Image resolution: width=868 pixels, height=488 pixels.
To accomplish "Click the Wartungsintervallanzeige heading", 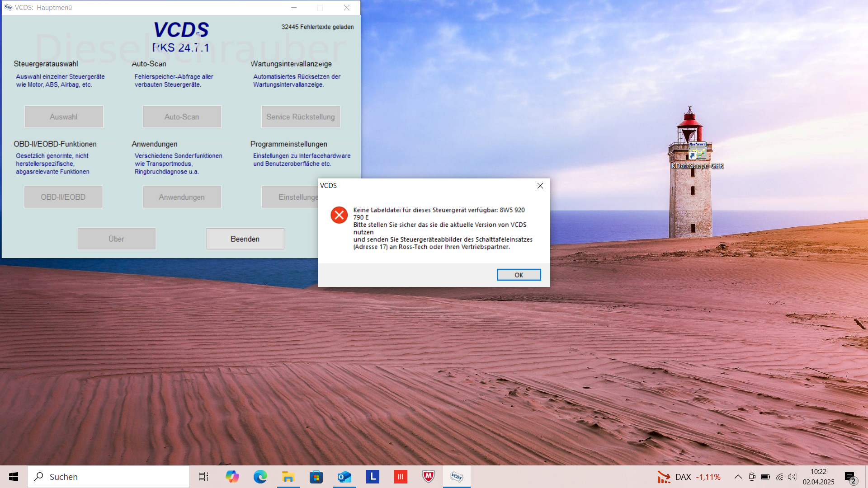I will (x=291, y=64).
